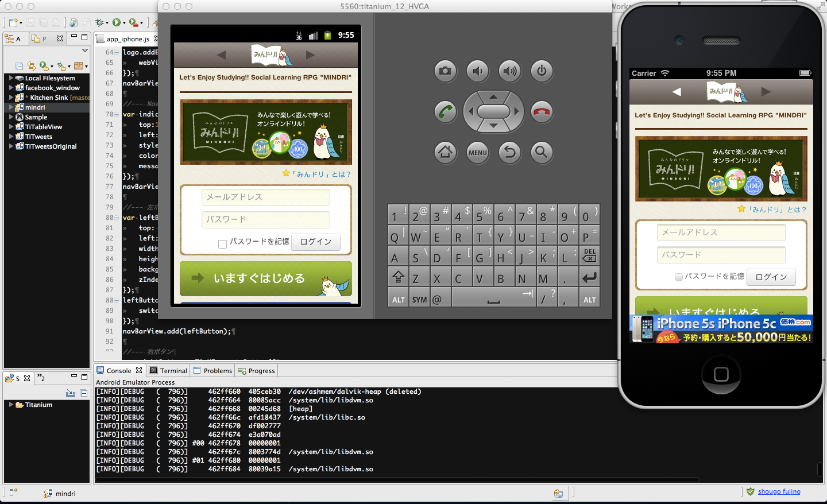Select the app_iphone.js editor tab

tap(127, 39)
